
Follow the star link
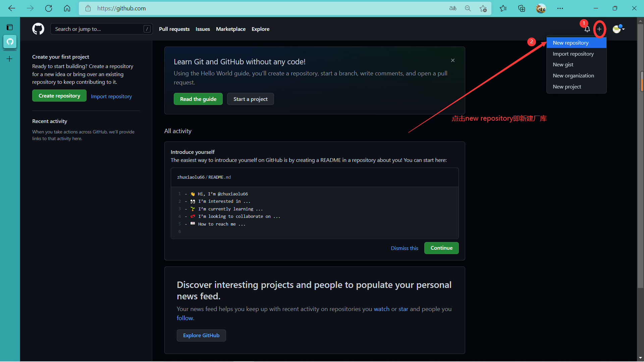(403, 309)
